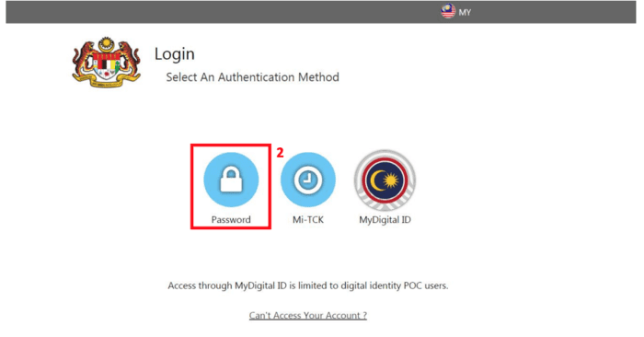
Task: Click the Malaysian coat of arms logo
Action: [x=107, y=62]
